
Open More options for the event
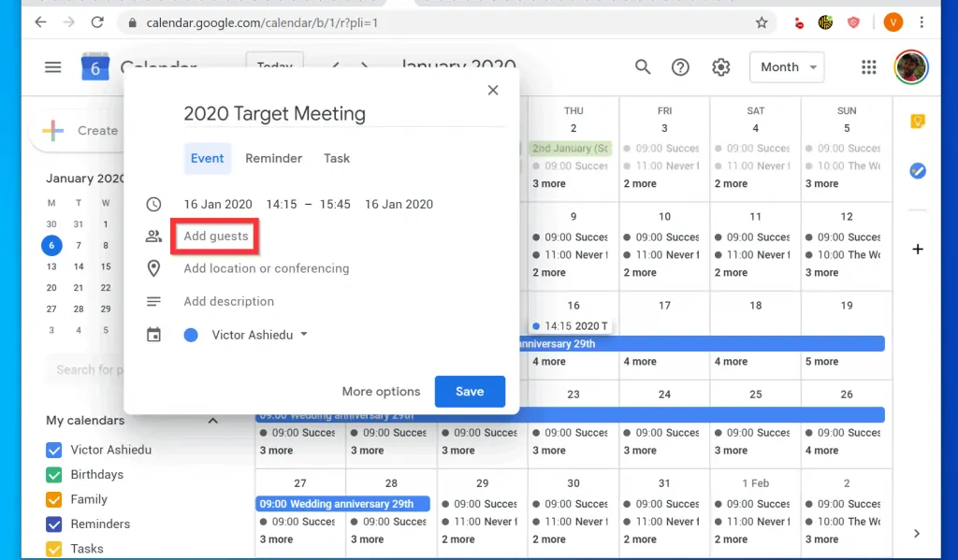(381, 392)
